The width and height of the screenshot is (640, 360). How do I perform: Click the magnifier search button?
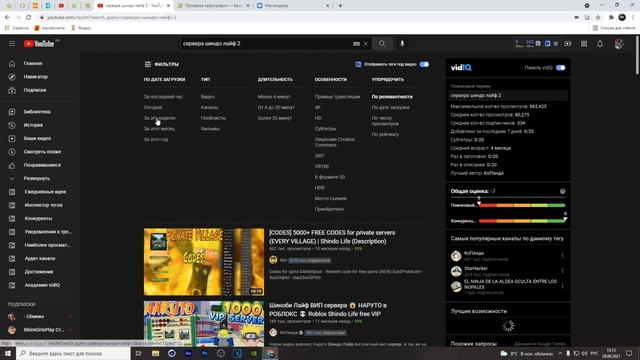tap(382, 44)
